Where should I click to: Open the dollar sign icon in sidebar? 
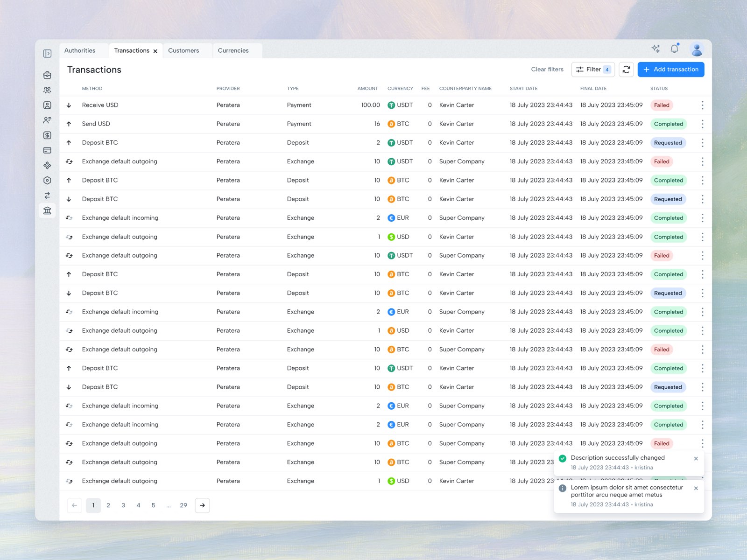(x=47, y=135)
